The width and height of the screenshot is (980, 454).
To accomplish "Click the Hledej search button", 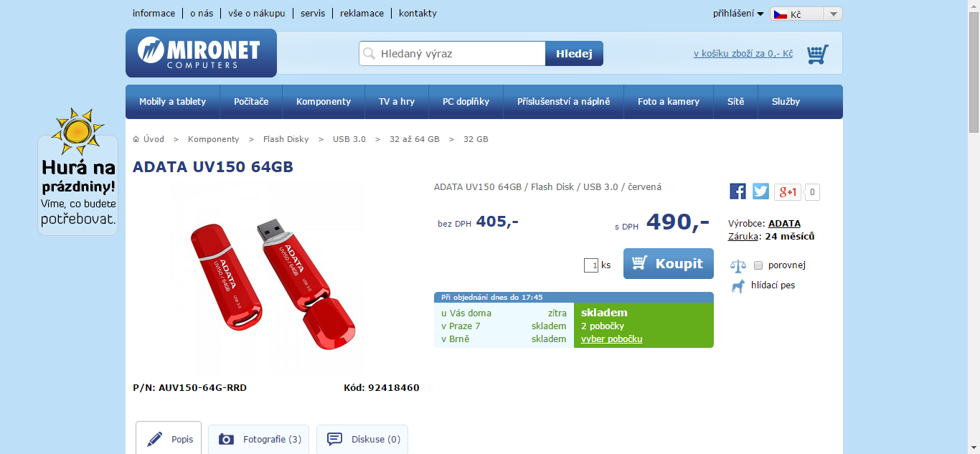I will [574, 54].
